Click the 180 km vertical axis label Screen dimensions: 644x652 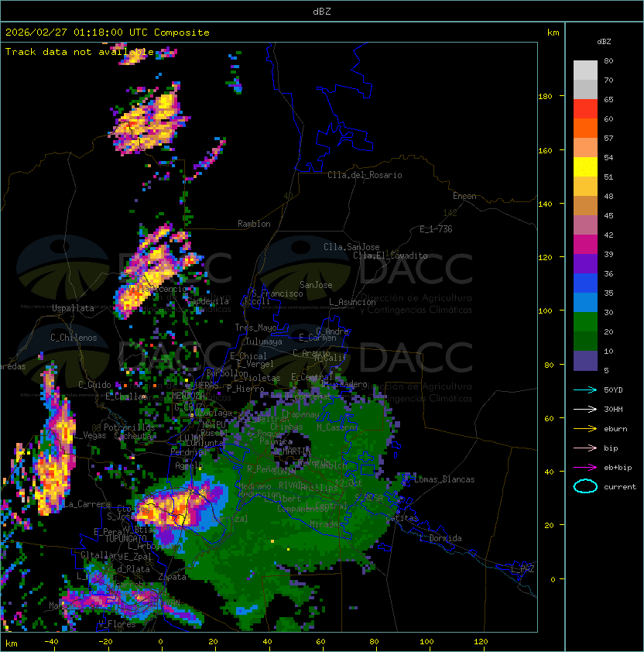(545, 97)
